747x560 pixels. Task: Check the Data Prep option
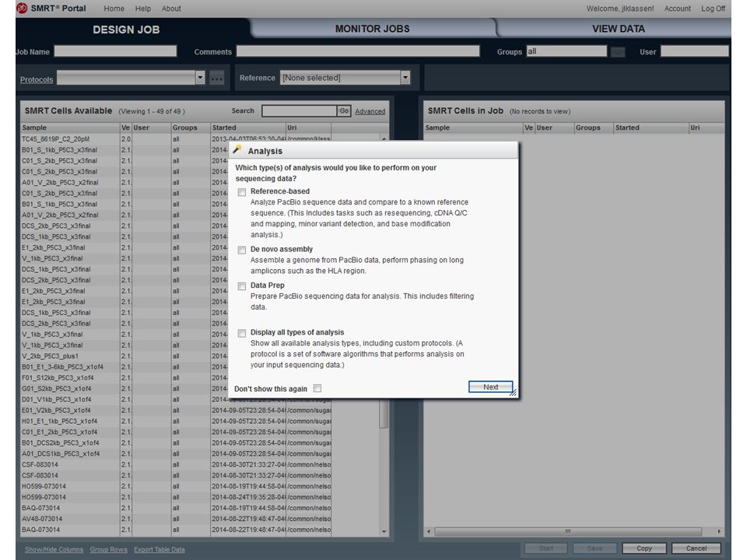click(x=242, y=286)
